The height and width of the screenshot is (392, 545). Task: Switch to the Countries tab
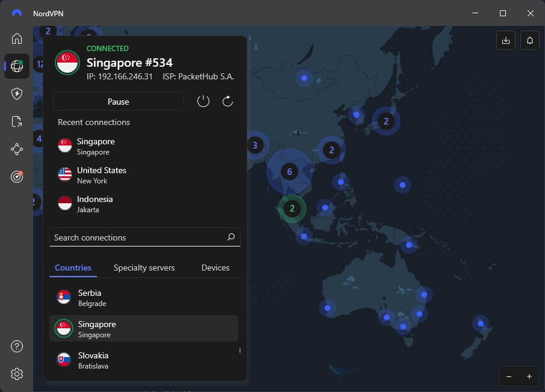73,268
